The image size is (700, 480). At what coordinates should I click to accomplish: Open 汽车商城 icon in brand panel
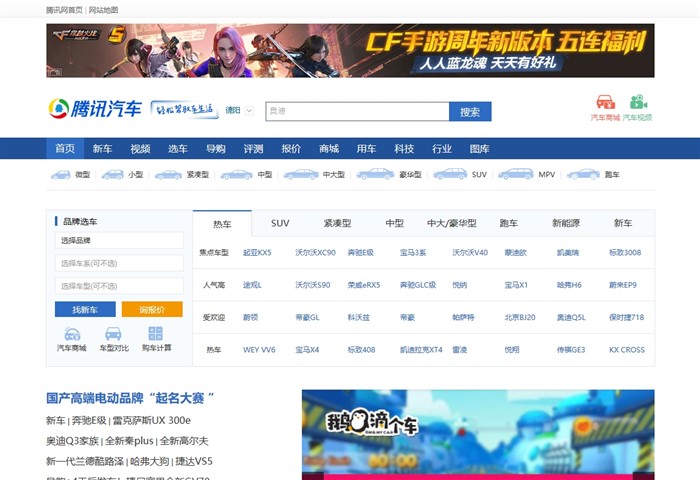(x=72, y=334)
